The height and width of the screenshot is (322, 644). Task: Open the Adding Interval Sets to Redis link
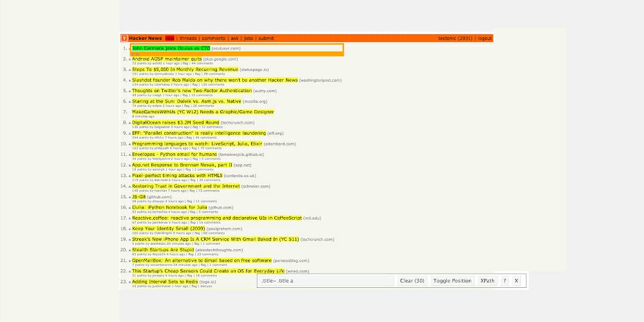165,282
